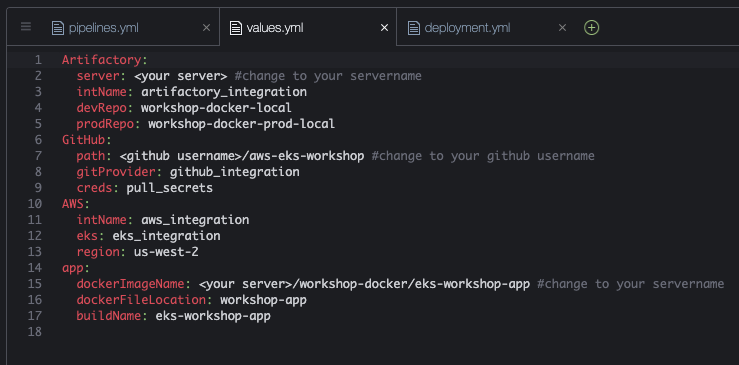Click the server key on line 2
The image size is (739, 365).
[98, 76]
